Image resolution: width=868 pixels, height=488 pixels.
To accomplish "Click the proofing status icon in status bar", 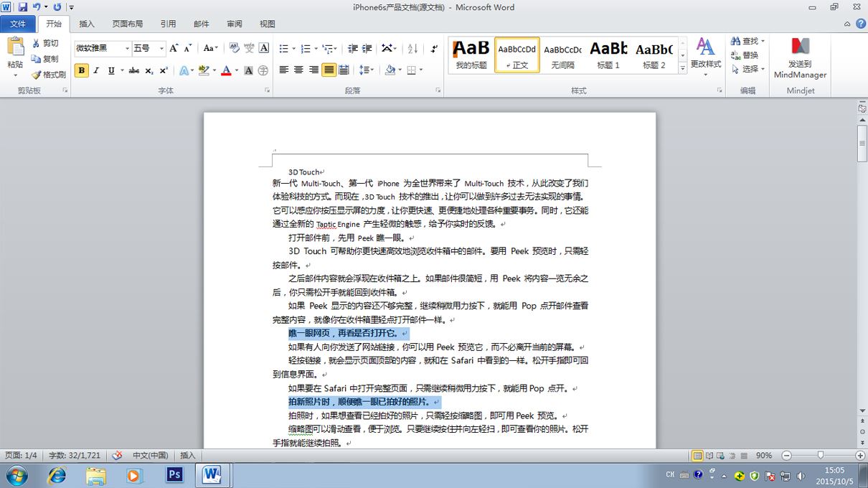I will (x=117, y=455).
